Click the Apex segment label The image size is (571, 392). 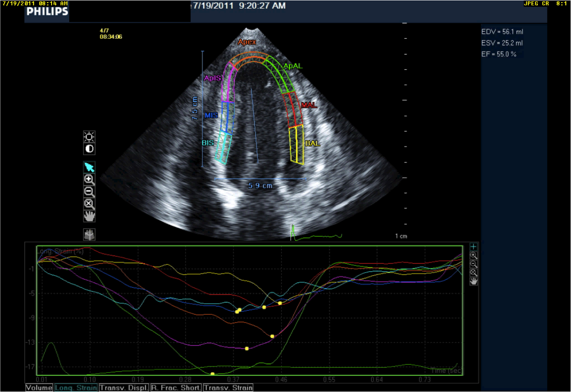click(247, 42)
